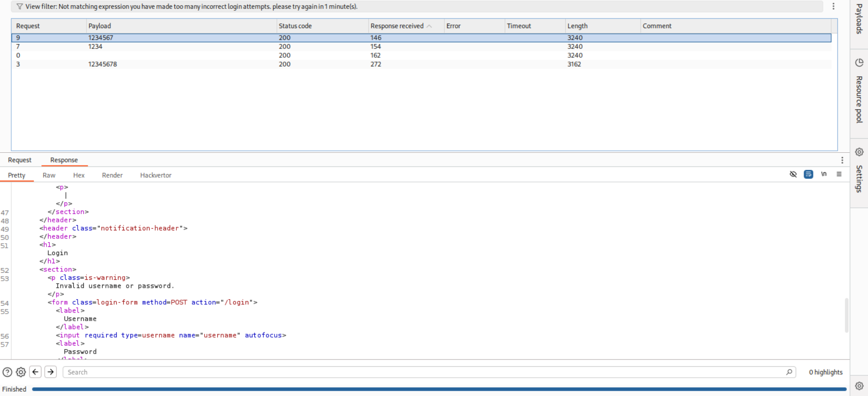Click the bottom-right gear icon
Image resolution: width=868 pixels, height=396 pixels.
(859, 386)
